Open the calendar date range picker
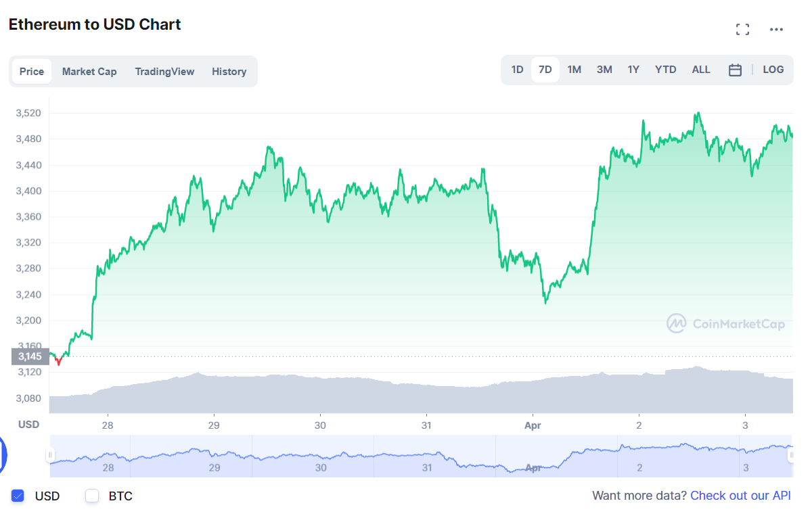812x520 pixels. (735, 70)
